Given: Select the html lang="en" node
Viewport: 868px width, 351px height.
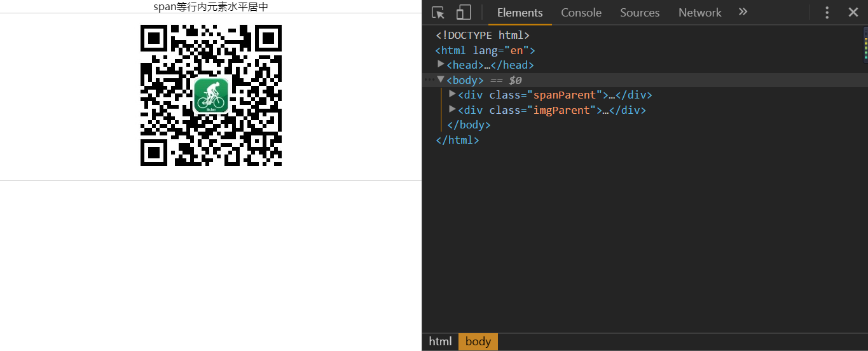Looking at the screenshot, I should tap(485, 50).
